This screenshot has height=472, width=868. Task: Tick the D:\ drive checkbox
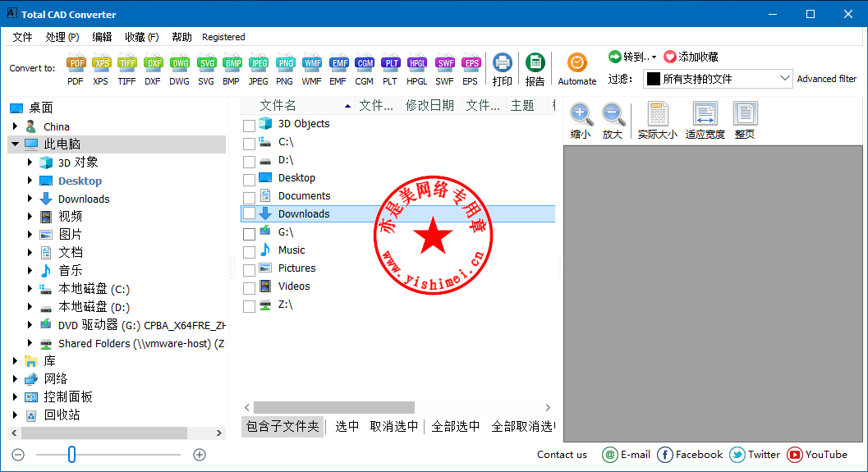click(x=249, y=163)
